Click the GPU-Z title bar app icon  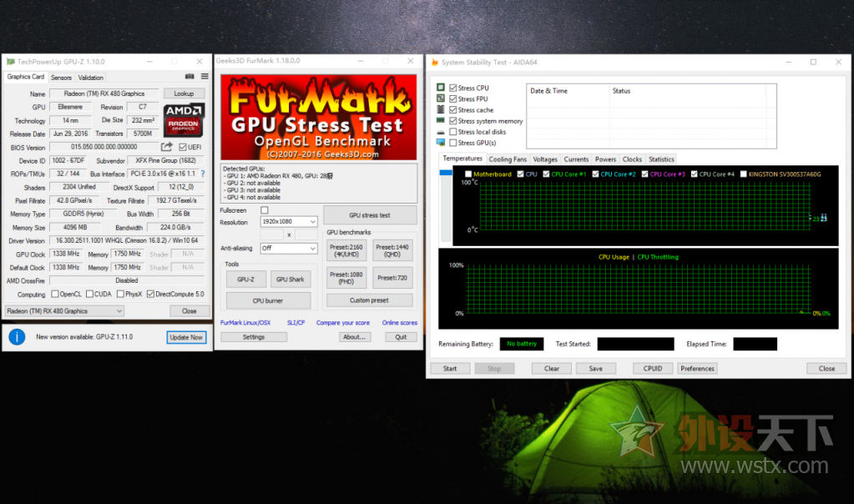tap(10, 62)
